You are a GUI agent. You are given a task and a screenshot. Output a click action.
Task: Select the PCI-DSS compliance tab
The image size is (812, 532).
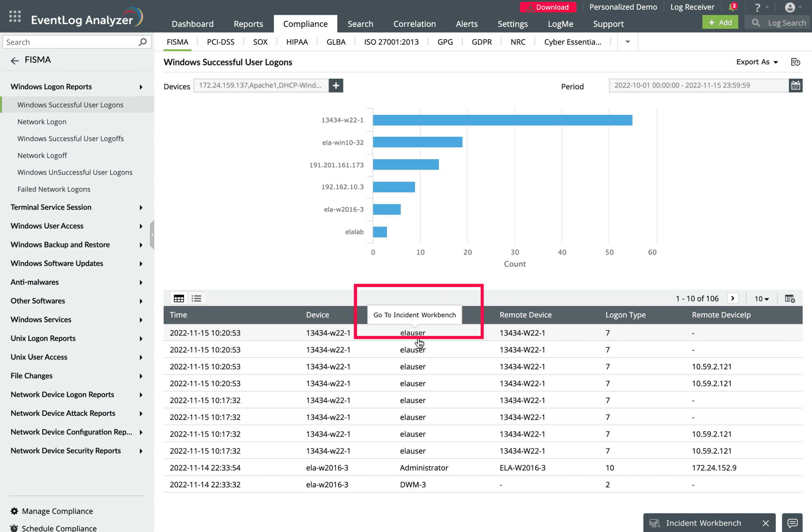[220, 42]
